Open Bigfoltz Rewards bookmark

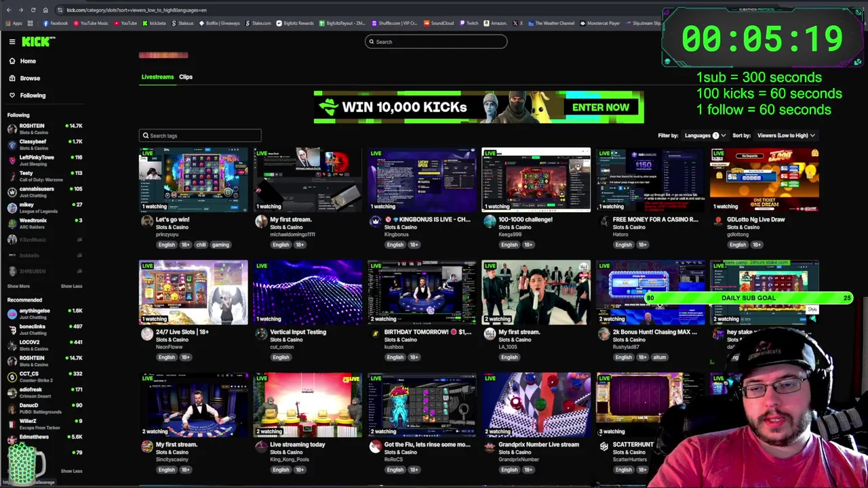295,23
